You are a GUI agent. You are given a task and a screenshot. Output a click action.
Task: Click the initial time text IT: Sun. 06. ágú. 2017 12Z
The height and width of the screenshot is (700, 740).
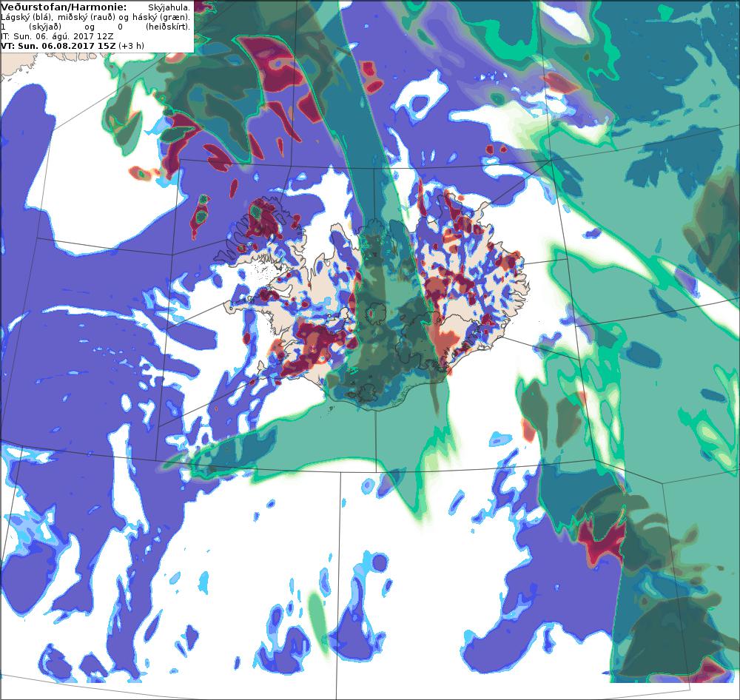tap(57, 36)
